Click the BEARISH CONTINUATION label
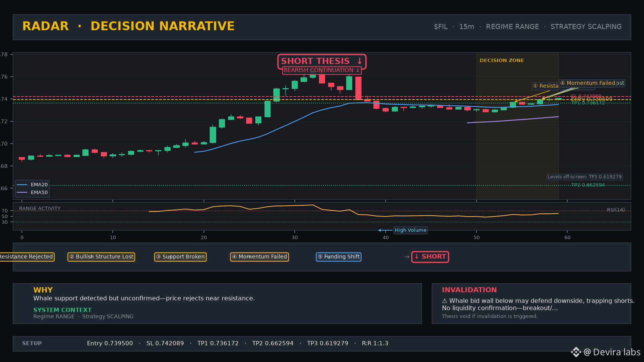644x362 pixels. (x=322, y=70)
